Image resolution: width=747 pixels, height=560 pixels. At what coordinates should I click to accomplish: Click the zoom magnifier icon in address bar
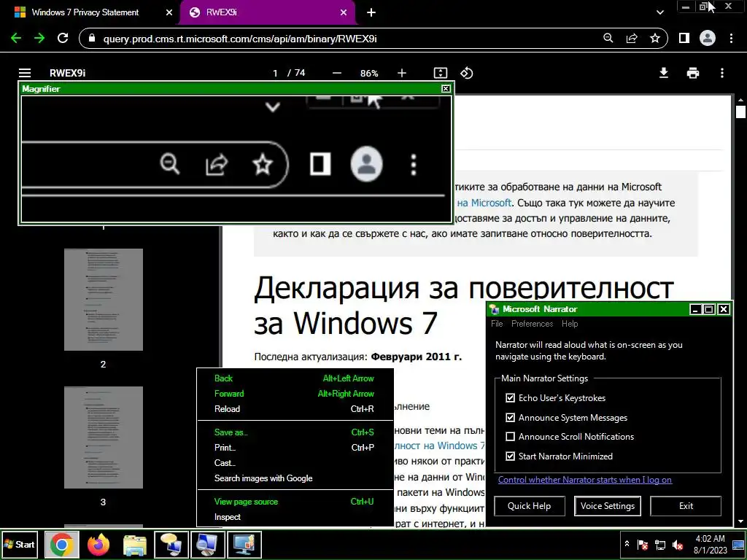(x=608, y=38)
